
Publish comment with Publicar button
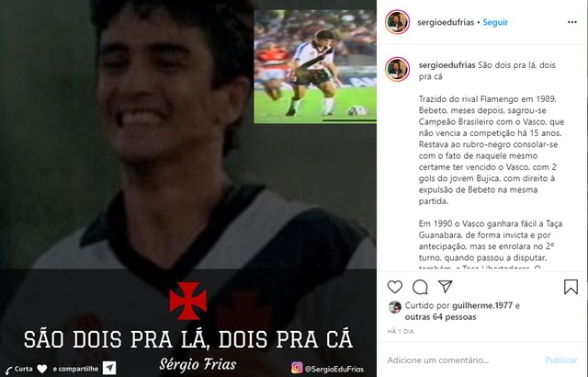tap(561, 360)
